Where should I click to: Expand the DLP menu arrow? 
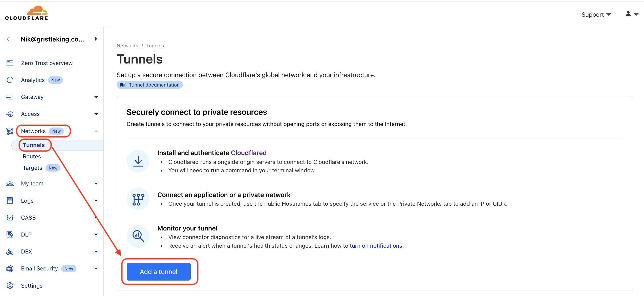click(96, 235)
